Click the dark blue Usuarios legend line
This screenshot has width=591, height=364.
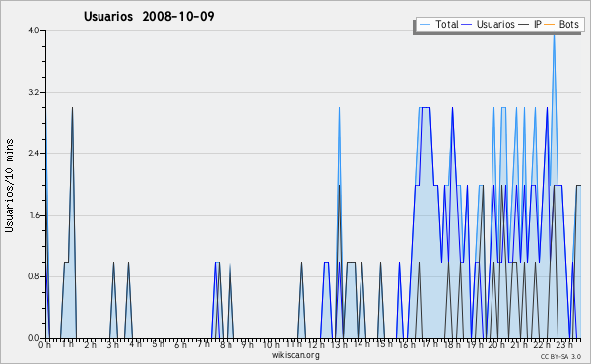click(467, 25)
